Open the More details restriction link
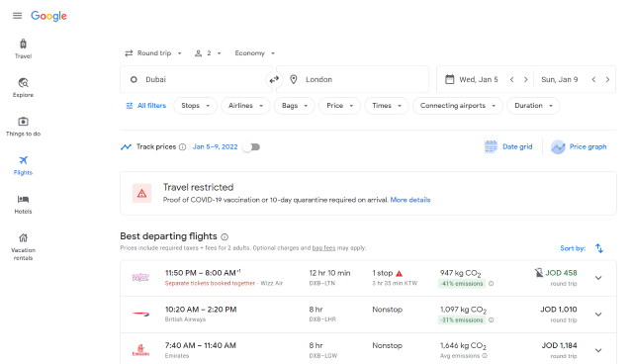633x364 pixels. click(410, 200)
